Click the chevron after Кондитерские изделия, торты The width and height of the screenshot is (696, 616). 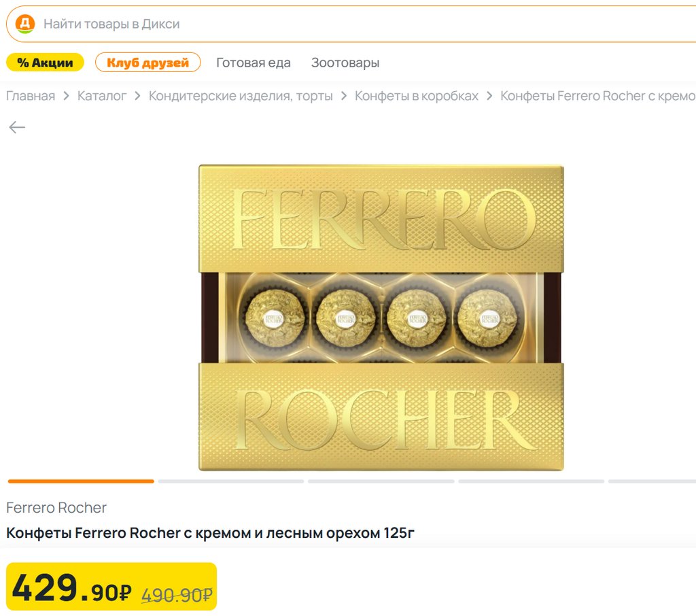pyautogui.click(x=343, y=96)
